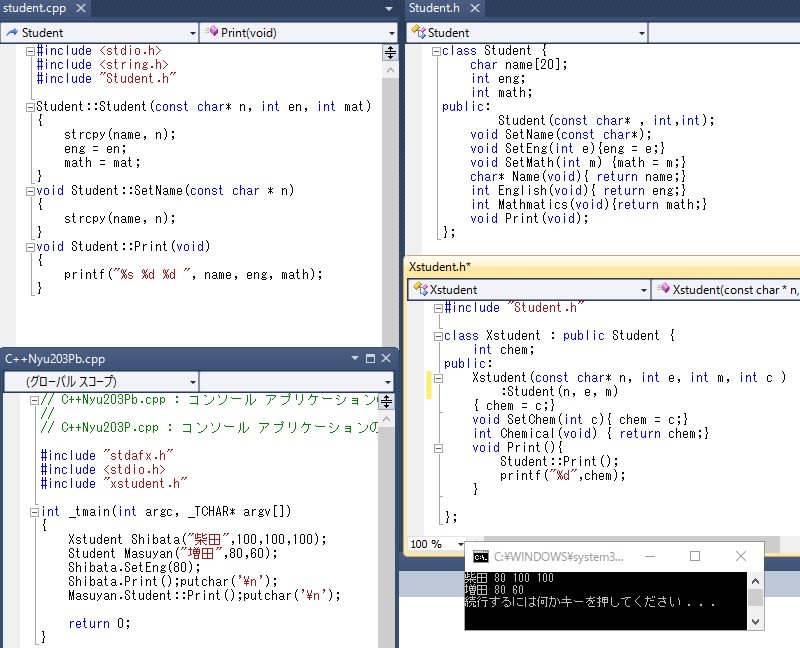The width and height of the screenshot is (800, 648).
Task: Collapse the void Print() block in Xstudent.h
Action: click(438, 448)
